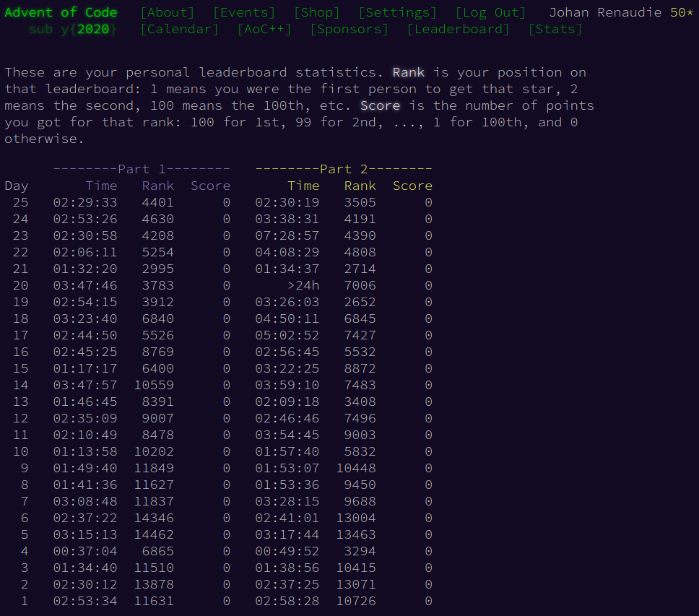Click Day 14 Part 1 rank 10559
699x616 pixels.
pos(154,385)
